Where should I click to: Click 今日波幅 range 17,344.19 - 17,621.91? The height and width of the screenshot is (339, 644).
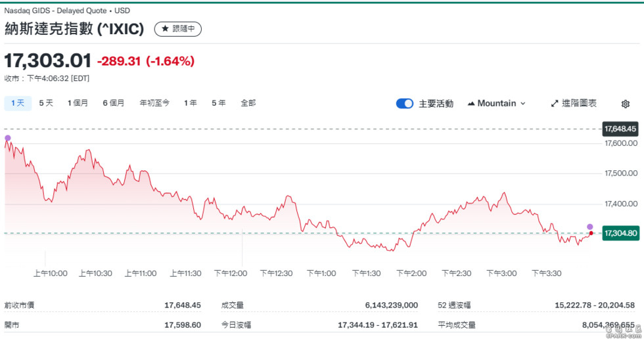pos(377,325)
